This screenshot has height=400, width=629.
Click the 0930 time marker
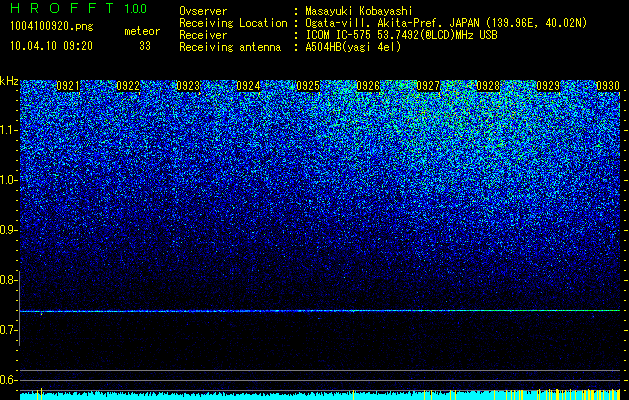pyautogui.click(x=608, y=86)
